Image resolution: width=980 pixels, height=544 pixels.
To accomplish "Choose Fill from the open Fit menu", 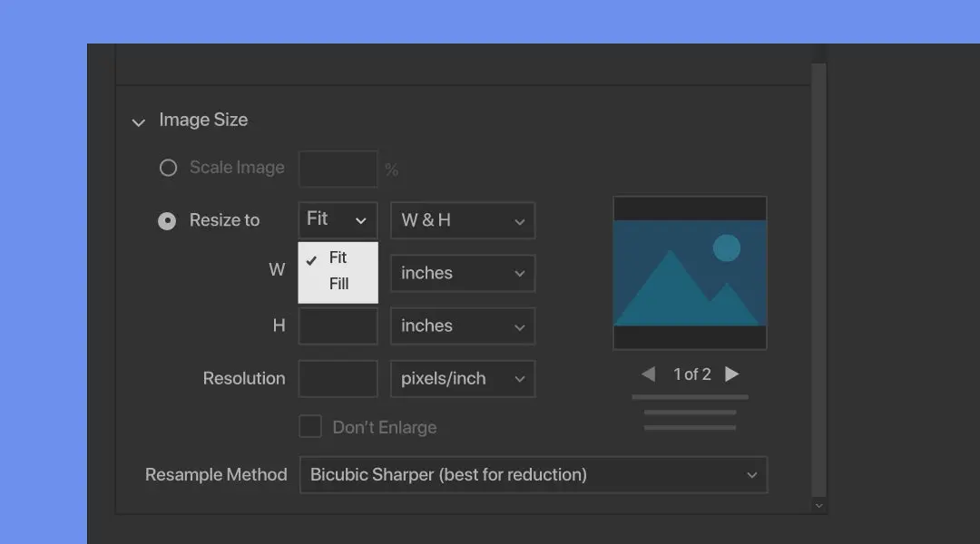I will 337,284.
